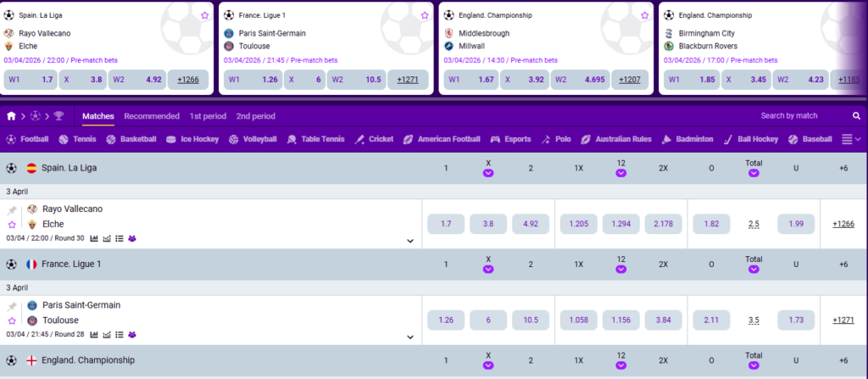This screenshot has width=868, height=379.
Task: Switch to the 2nd period tab
Action: click(x=255, y=116)
